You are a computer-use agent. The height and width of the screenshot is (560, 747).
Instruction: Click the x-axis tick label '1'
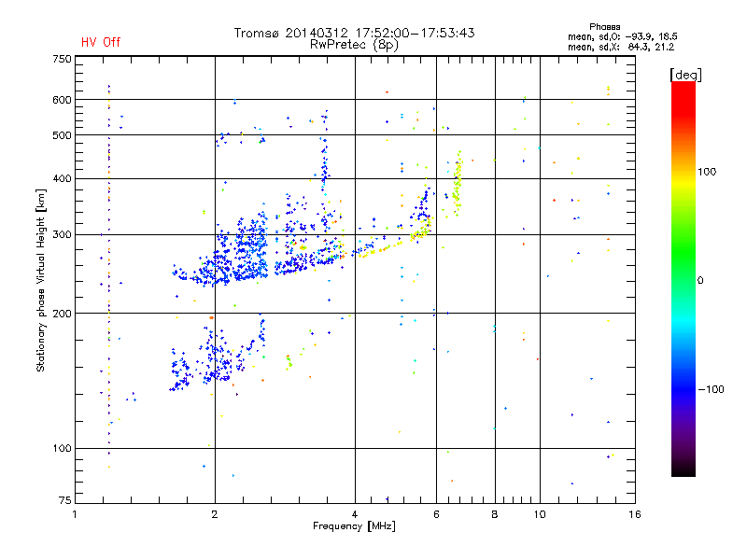(x=75, y=514)
